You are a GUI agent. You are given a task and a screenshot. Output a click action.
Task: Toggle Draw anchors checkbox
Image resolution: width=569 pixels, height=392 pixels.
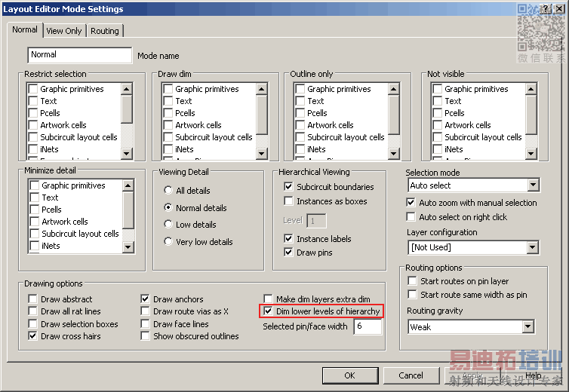click(x=145, y=299)
